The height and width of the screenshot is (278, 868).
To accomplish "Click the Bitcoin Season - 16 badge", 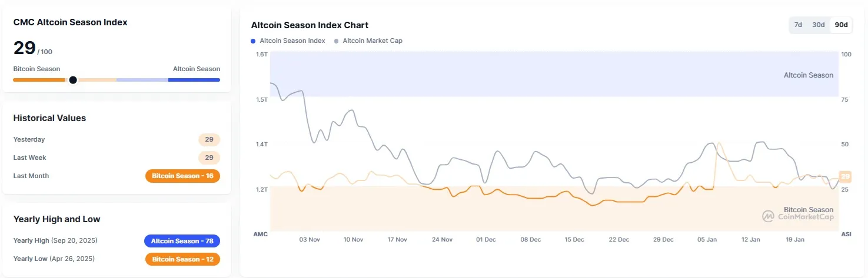I will (182, 176).
